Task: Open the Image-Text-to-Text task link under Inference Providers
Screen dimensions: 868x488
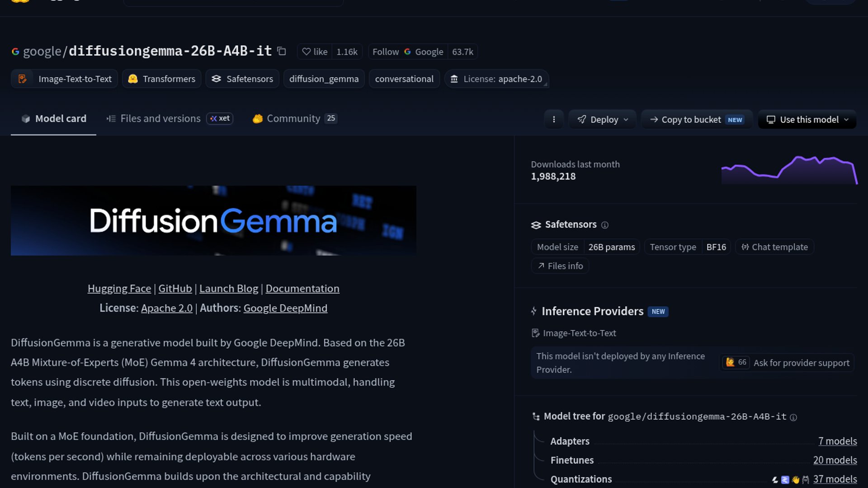Action: point(574,333)
